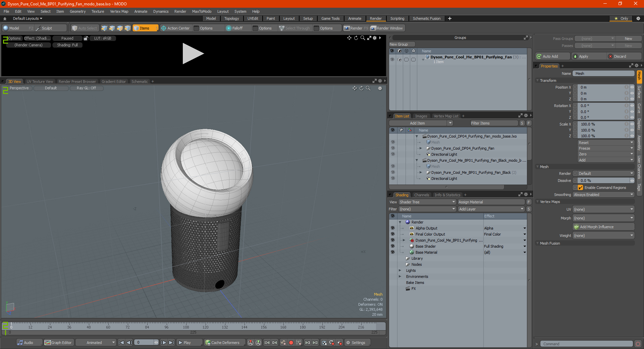Toggle Enable Command Regions checkbox
The width and height of the screenshot is (644, 349).
point(581,188)
